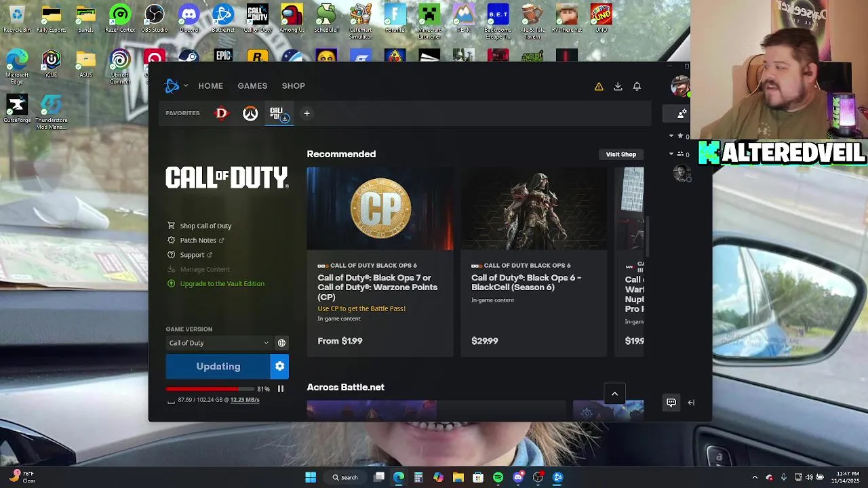Open the notifications bell
This screenshot has height=488, width=868.
[637, 86]
